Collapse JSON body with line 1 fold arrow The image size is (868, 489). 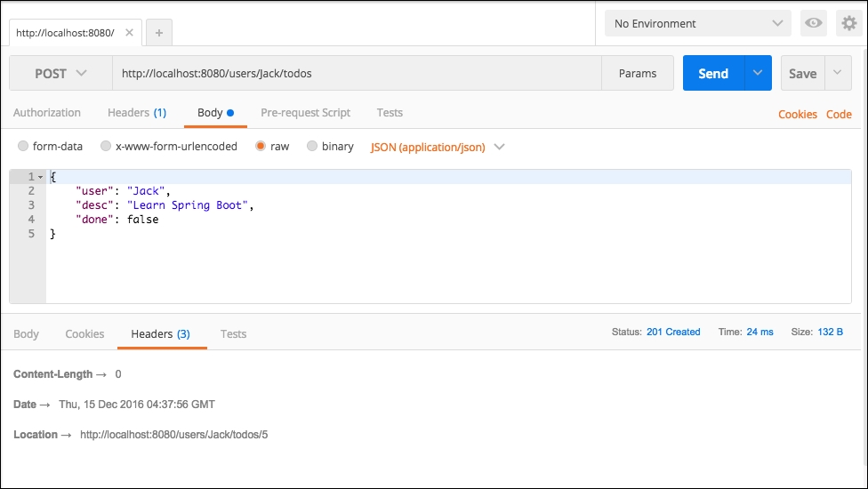point(40,177)
